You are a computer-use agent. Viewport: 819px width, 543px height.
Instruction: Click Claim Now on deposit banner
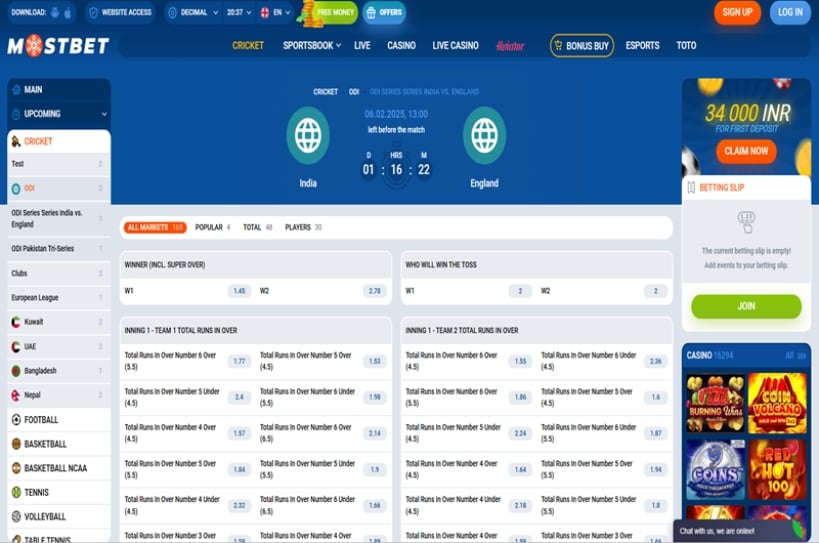coord(746,151)
